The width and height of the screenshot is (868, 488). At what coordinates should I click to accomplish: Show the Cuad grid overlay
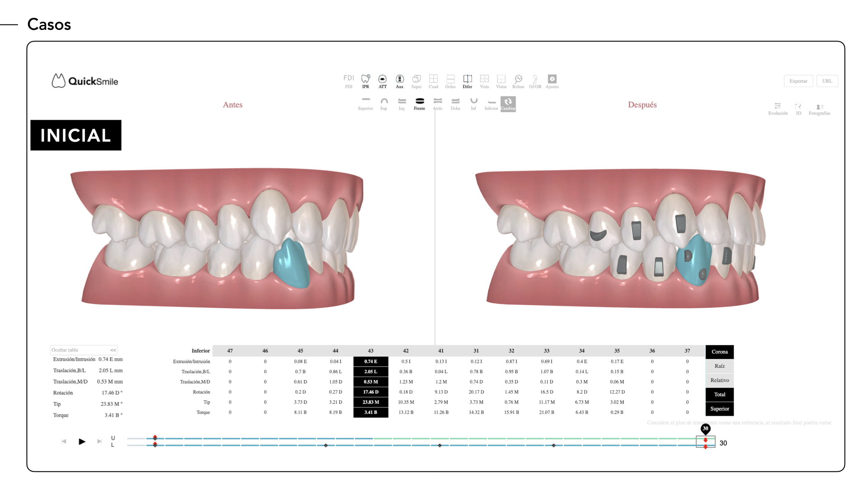point(434,81)
